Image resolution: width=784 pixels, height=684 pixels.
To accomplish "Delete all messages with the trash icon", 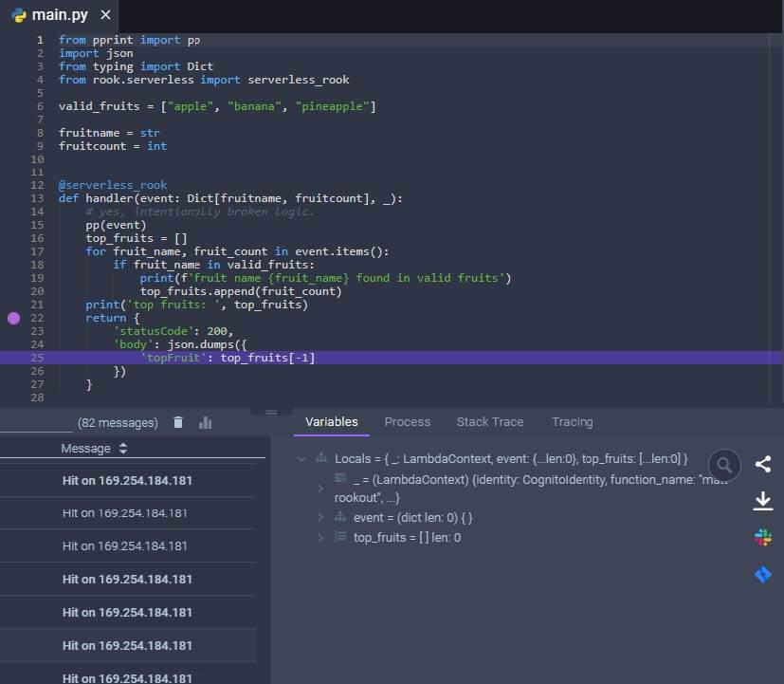I will (178, 423).
